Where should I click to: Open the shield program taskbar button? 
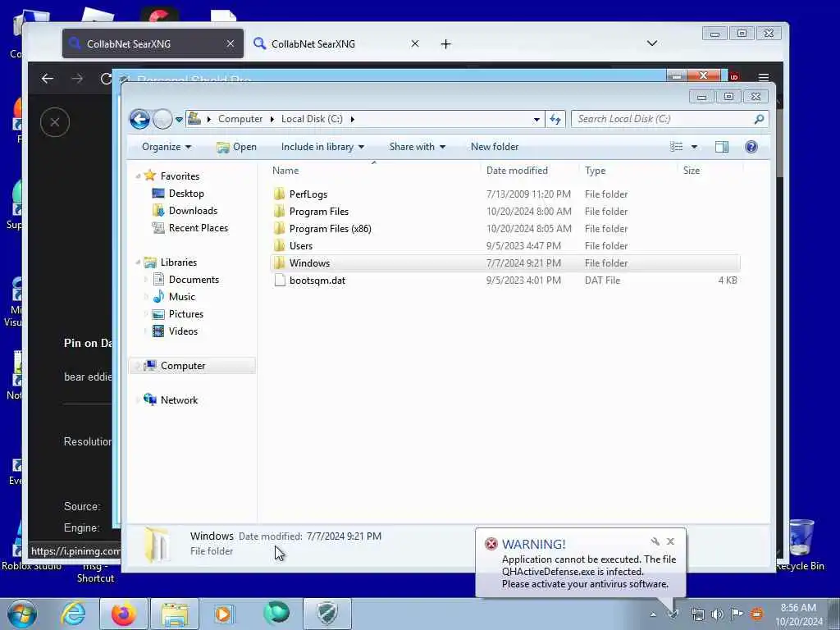pos(327,614)
